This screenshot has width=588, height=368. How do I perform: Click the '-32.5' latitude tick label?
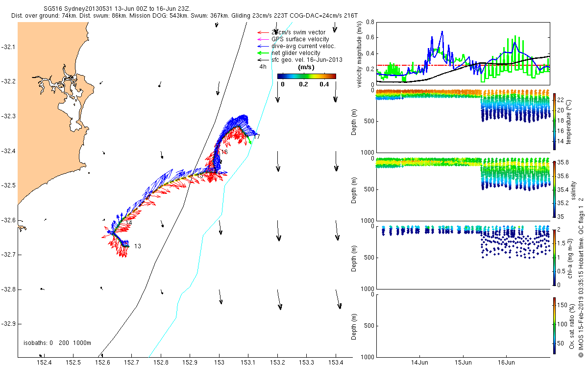pos(9,185)
